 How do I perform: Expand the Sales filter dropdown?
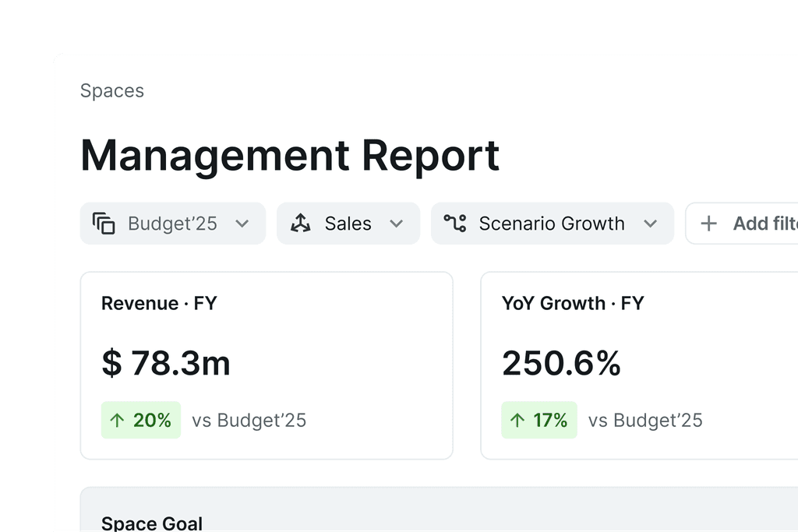click(398, 224)
